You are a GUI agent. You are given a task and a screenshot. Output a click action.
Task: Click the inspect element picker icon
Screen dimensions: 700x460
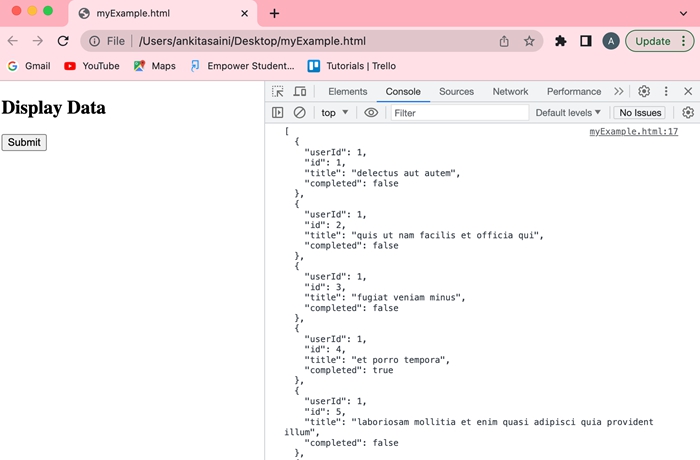[278, 92]
